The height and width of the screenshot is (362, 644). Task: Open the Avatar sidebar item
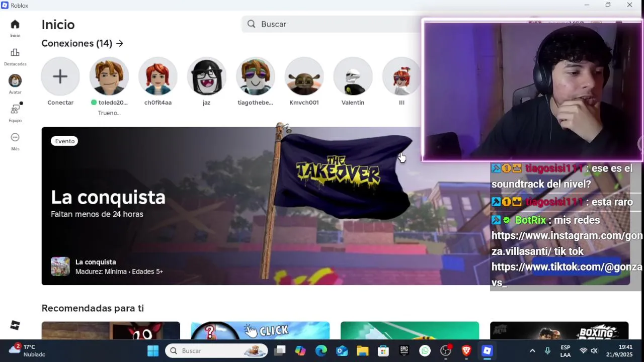tap(15, 84)
